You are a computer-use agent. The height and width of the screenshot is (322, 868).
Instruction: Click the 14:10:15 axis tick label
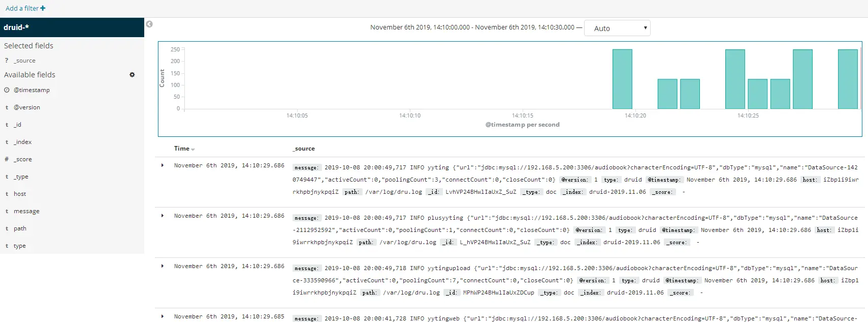(523, 115)
